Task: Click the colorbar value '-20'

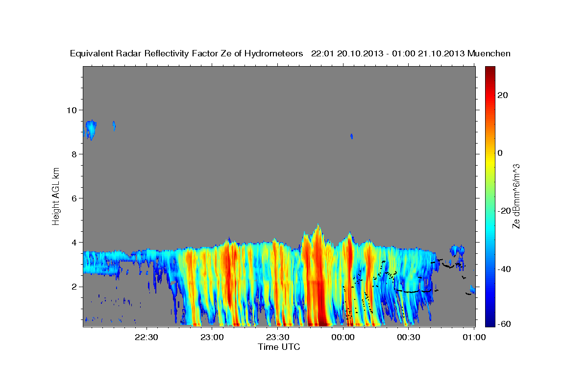Action: (504, 211)
